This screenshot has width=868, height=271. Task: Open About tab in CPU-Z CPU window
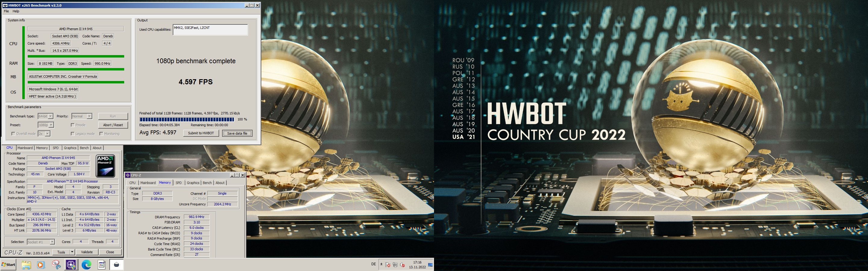point(97,148)
